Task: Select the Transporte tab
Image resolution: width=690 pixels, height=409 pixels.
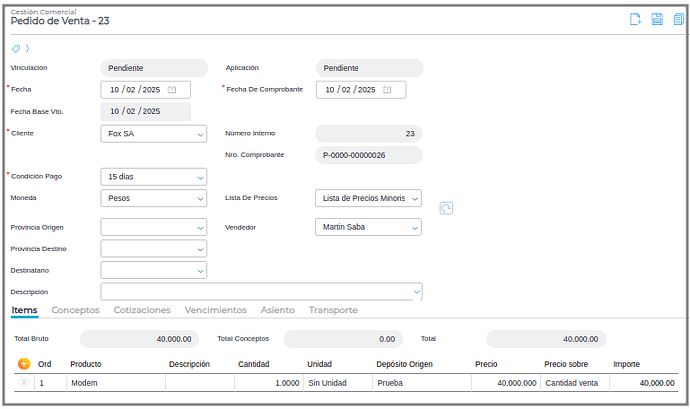Action: click(333, 310)
